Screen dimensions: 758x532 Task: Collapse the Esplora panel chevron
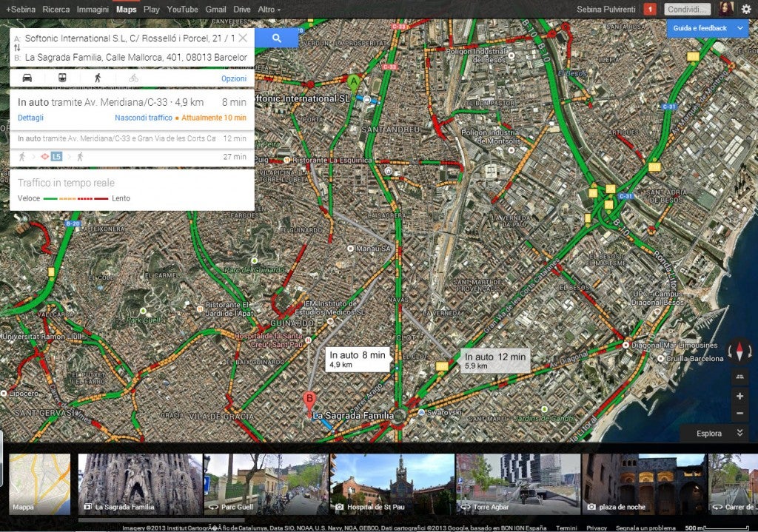tap(739, 433)
